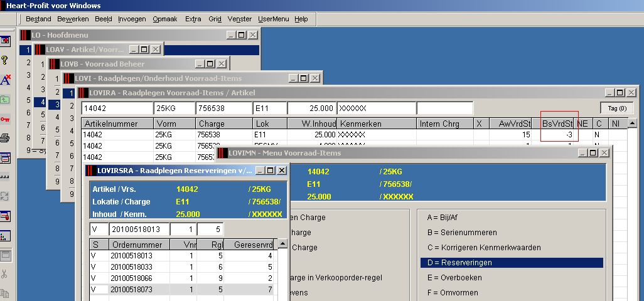Click the topmost sidebar icon with red arrow
644x301 pixels.
[x=5, y=41]
